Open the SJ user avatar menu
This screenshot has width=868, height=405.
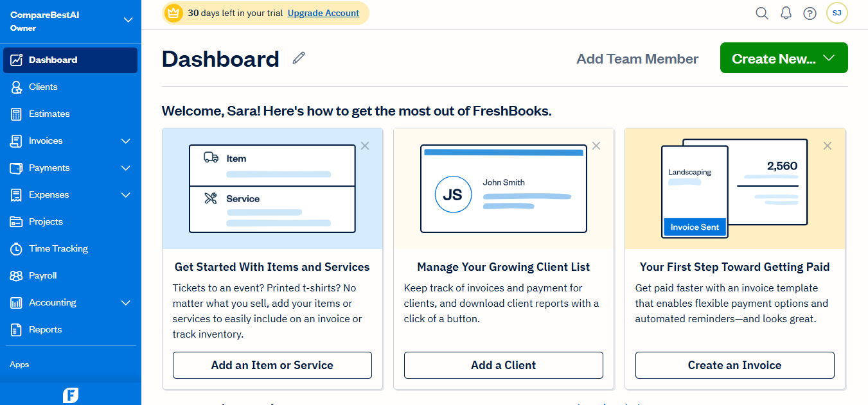837,13
